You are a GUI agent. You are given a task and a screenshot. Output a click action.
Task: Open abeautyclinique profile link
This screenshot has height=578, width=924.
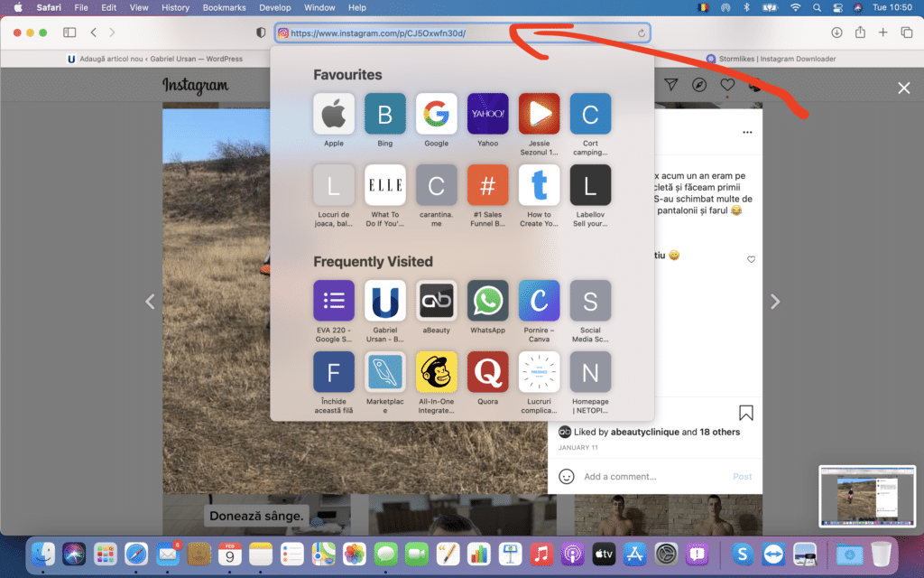click(644, 432)
